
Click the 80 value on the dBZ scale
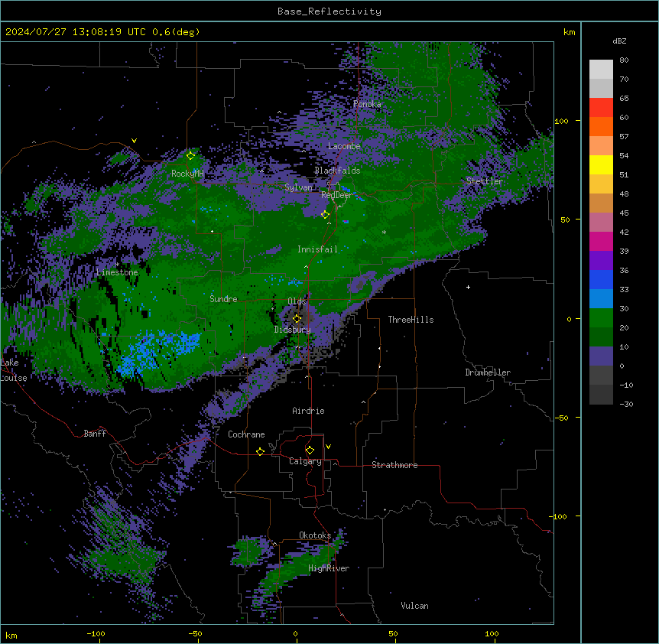tap(624, 60)
